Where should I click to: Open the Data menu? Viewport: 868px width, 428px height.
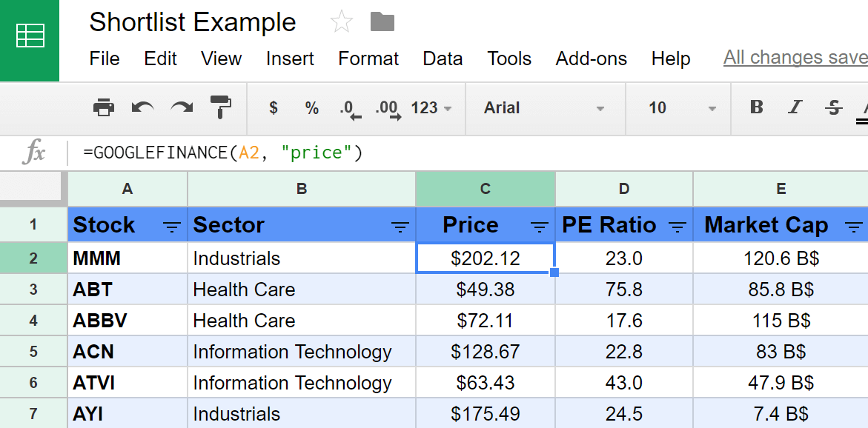pyautogui.click(x=443, y=58)
